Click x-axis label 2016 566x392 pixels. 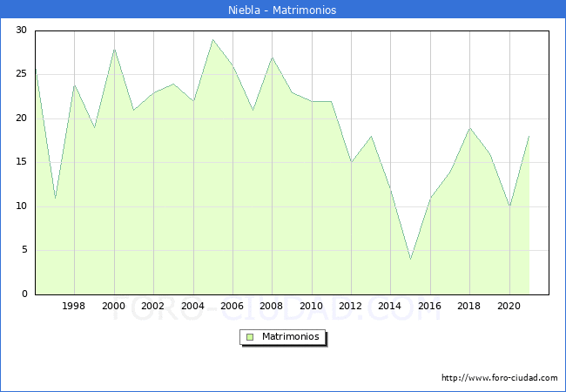tap(429, 306)
